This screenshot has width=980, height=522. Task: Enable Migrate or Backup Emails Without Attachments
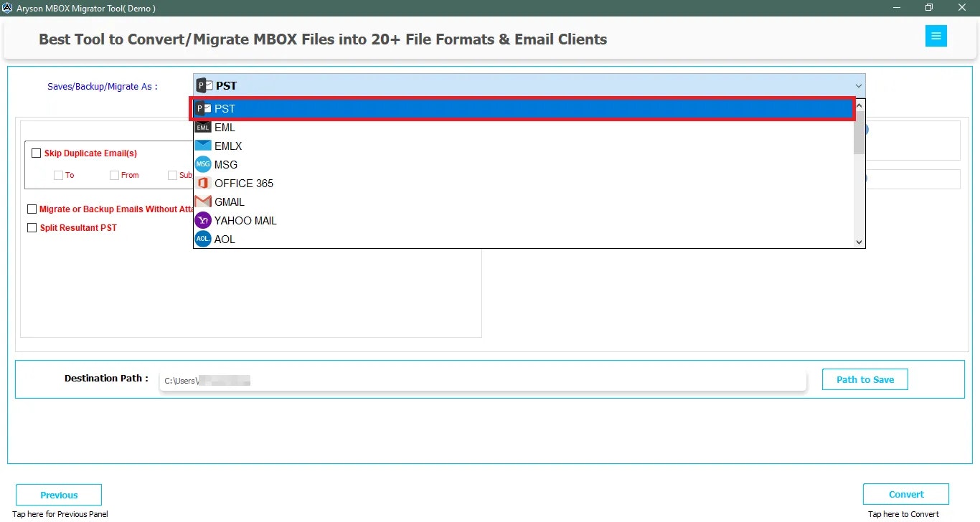click(32, 209)
